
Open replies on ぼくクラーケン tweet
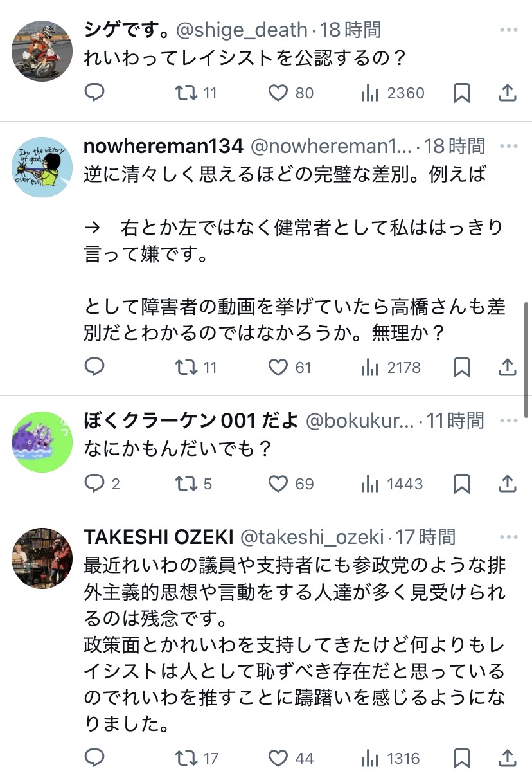pos(94,484)
